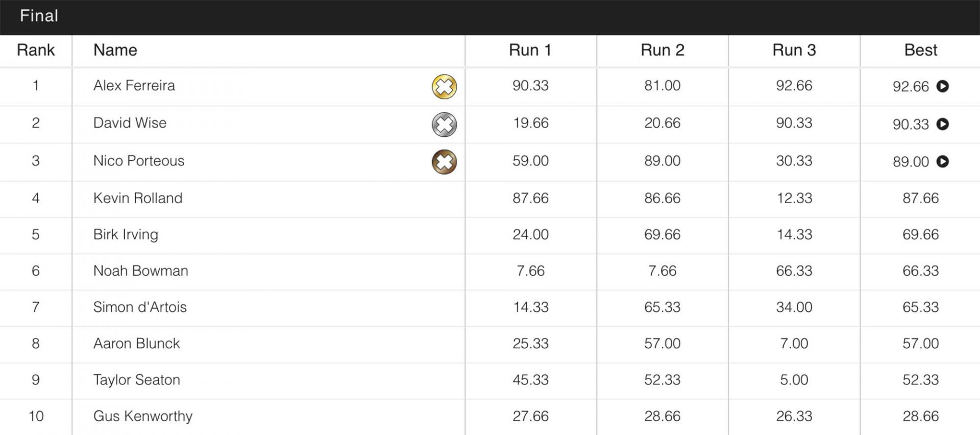Viewport: 980px width, 435px height.
Task: Open the Final section title bar
Action: (490, 17)
